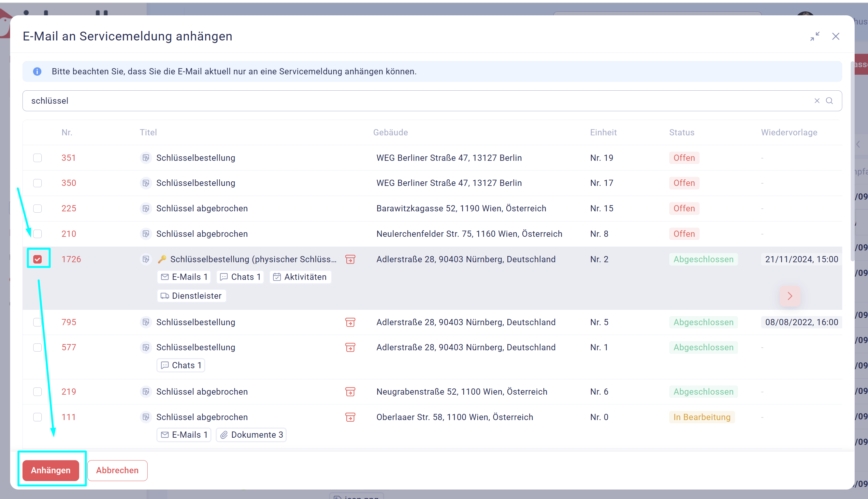The height and width of the screenshot is (499, 868).
Task: Open E-Mails 1 tag on request 111
Action: point(184,434)
